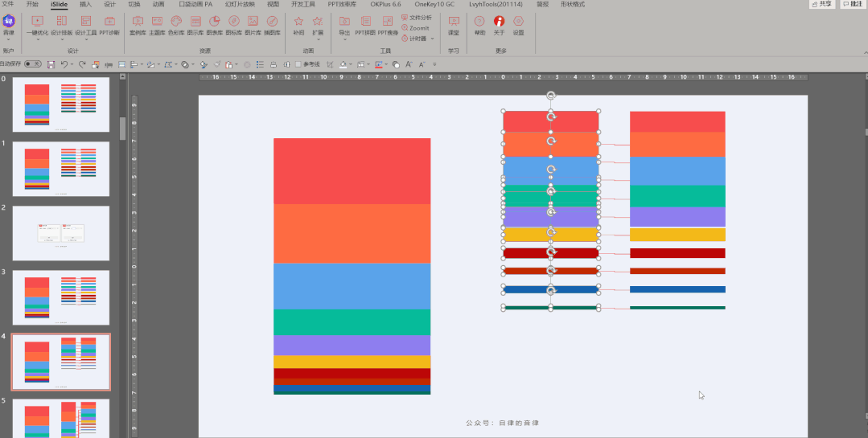The image size is (868, 438).
Task: Expand the Undo history dropdown arrow
Action: 72,65
